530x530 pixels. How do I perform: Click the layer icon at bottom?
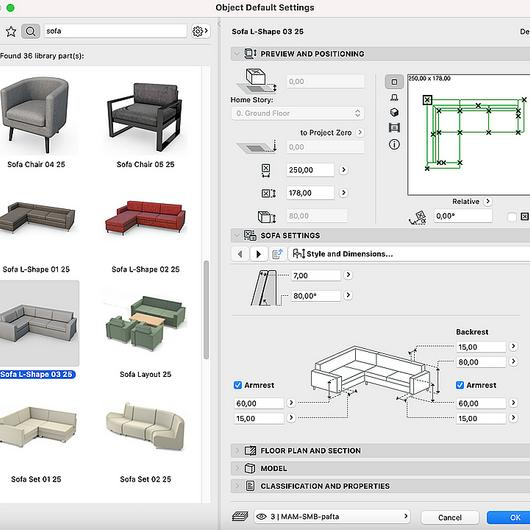coord(240,516)
